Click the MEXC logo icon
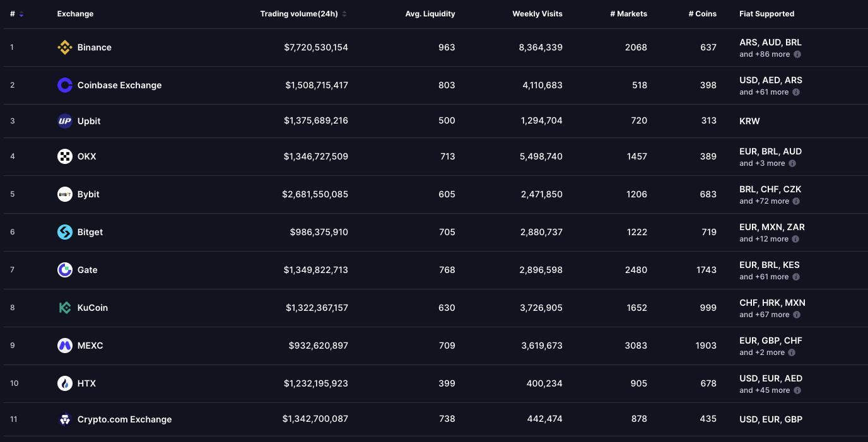 [65, 346]
